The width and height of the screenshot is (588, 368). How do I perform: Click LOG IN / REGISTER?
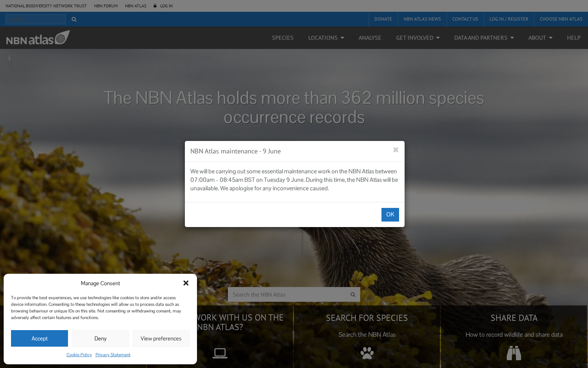click(x=509, y=19)
